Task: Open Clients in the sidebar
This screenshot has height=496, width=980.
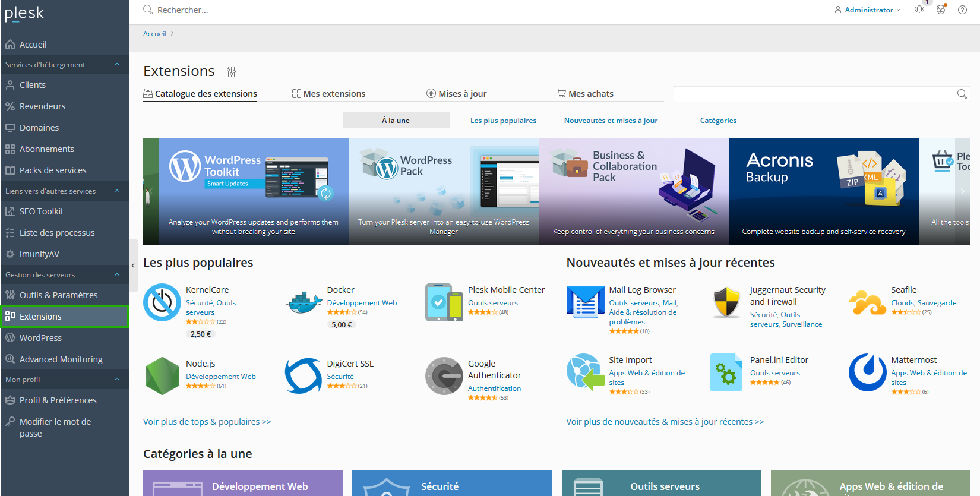Action: [65, 85]
